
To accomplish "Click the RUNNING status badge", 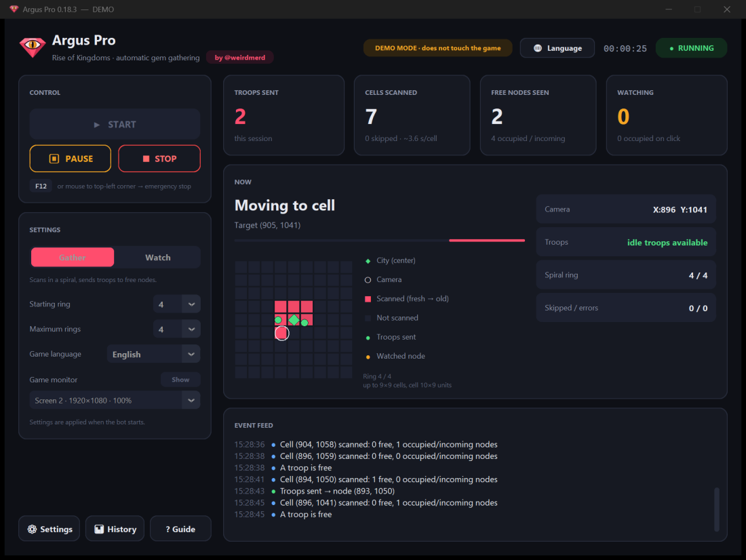I will tap(691, 48).
